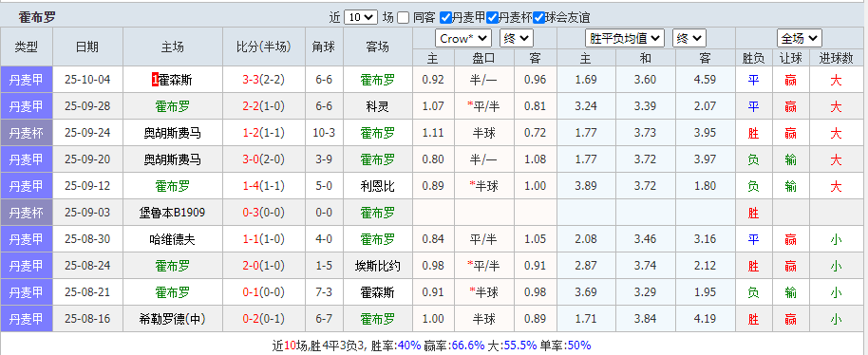Open the 2-2 score of the 25-09-28 match
Screen dimensions: 868x355
point(252,106)
